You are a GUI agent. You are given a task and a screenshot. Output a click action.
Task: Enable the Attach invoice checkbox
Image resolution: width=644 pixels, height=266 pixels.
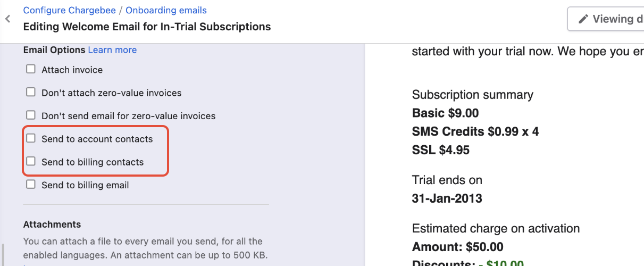click(31, 69)
